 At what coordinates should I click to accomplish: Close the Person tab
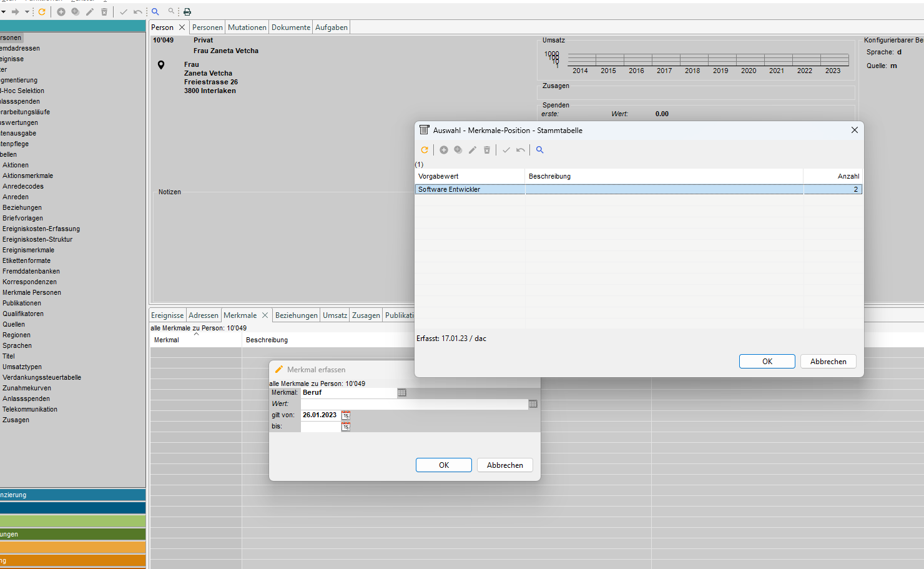182,27
